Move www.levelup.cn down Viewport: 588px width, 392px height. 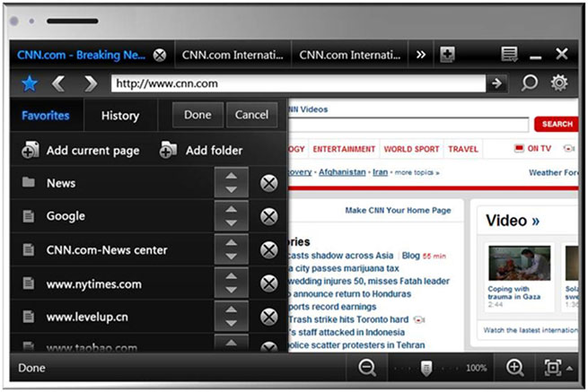click(232, 323)
